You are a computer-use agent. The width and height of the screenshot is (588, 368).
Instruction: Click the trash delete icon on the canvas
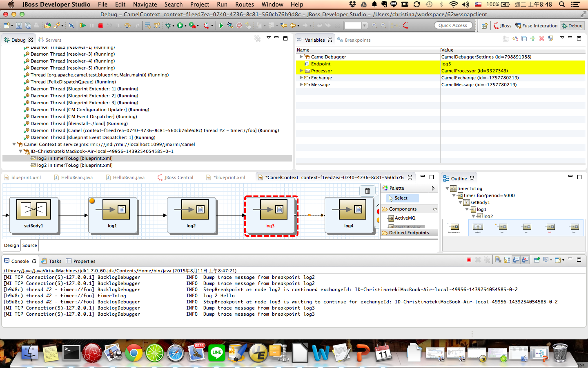coord(367,191)
